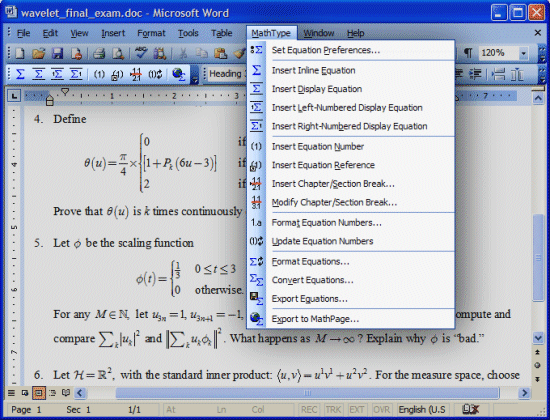Choose Export Equations menu entry
550x420 pixels.
pos(351,299)
